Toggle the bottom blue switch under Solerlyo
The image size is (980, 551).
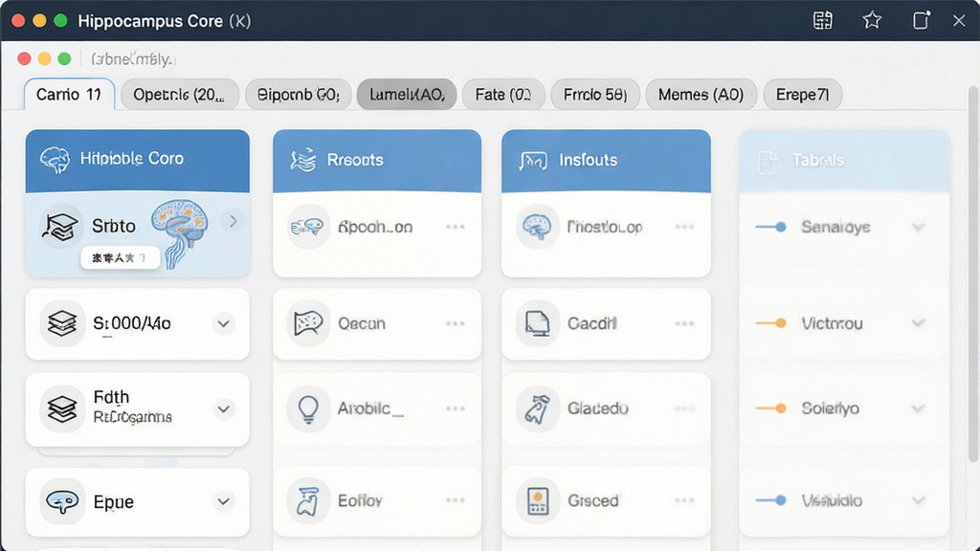[x=770, y=500]
